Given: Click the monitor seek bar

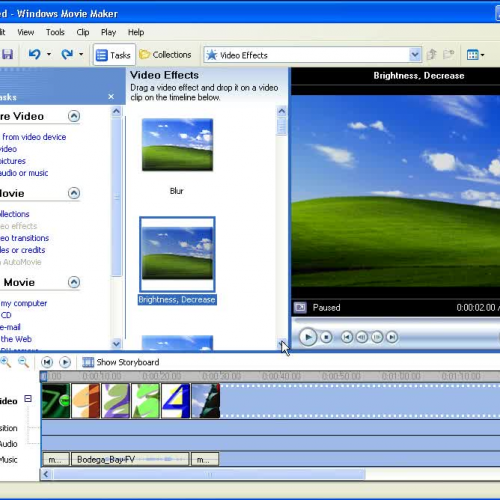Looking at the screenshot, I should point(396,321).
